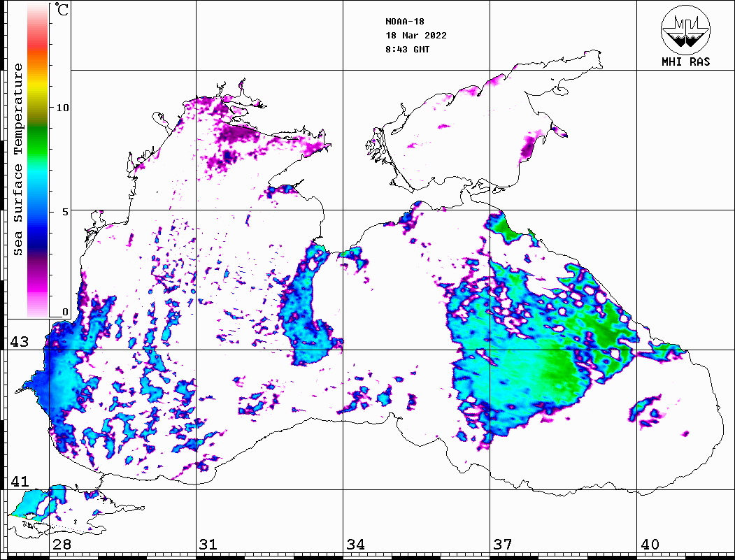Click the longitude label '40'

point(650,545)
